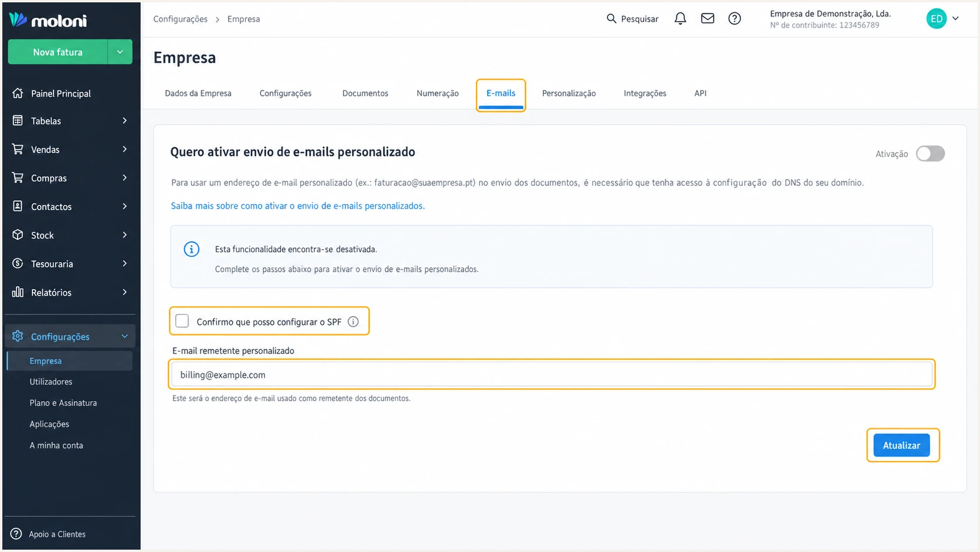This screenshot has width=980, height=552.
Task: Expand the Tabelas menu chevron
Action: pos(124,120)
